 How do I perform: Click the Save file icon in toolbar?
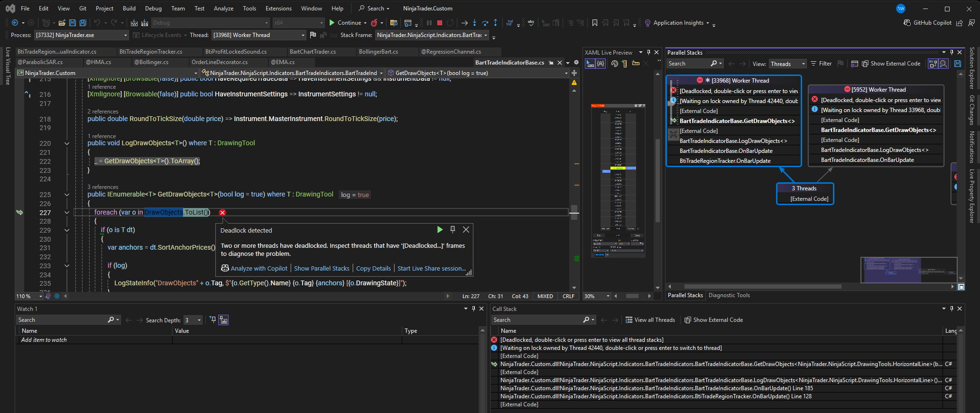[x=72, y=23]
